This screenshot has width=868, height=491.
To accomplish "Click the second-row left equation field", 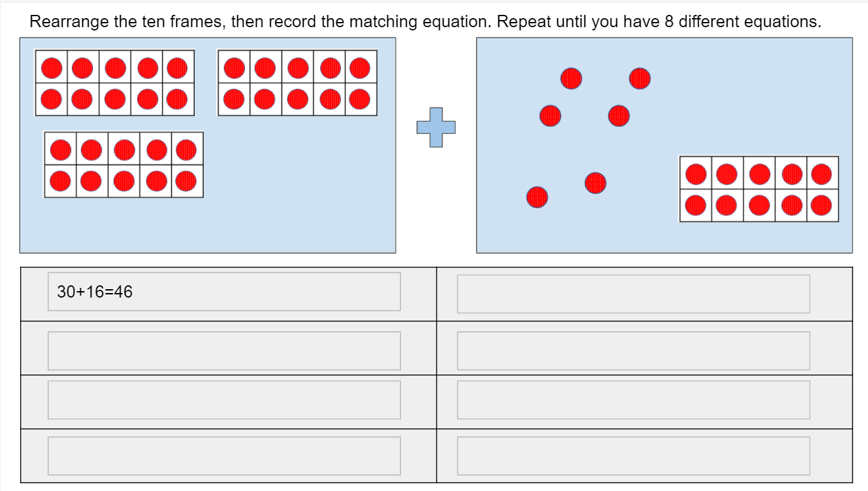I will coord(224,351).
